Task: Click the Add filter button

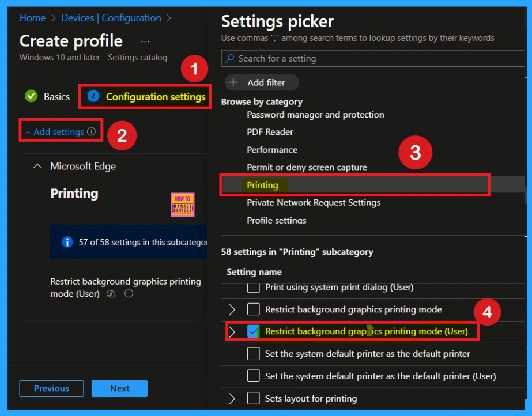Action: pos(262,82)
